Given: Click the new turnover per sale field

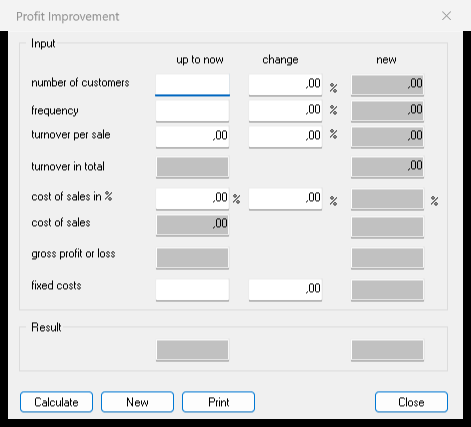Looking at the screenshot, I should click(387, 137).
